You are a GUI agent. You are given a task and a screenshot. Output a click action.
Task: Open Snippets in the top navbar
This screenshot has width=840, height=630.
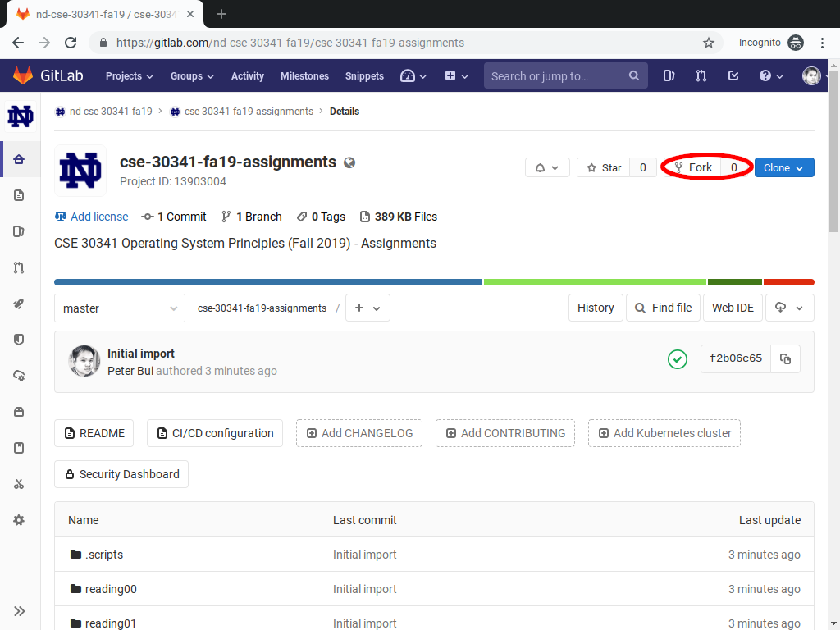(x=364, y=76)
